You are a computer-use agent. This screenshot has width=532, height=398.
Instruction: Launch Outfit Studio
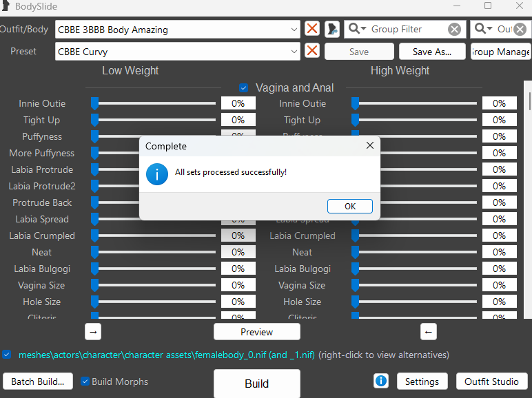coord(491,381)
